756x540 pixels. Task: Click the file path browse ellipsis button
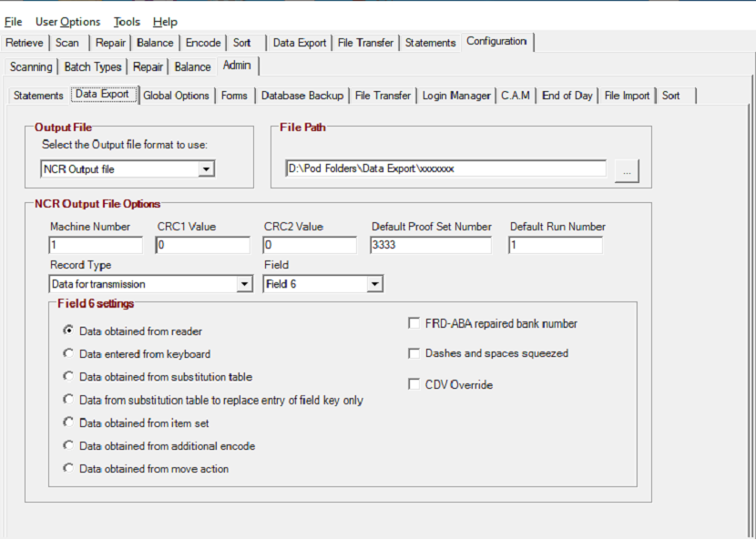(x=627, y=170)
